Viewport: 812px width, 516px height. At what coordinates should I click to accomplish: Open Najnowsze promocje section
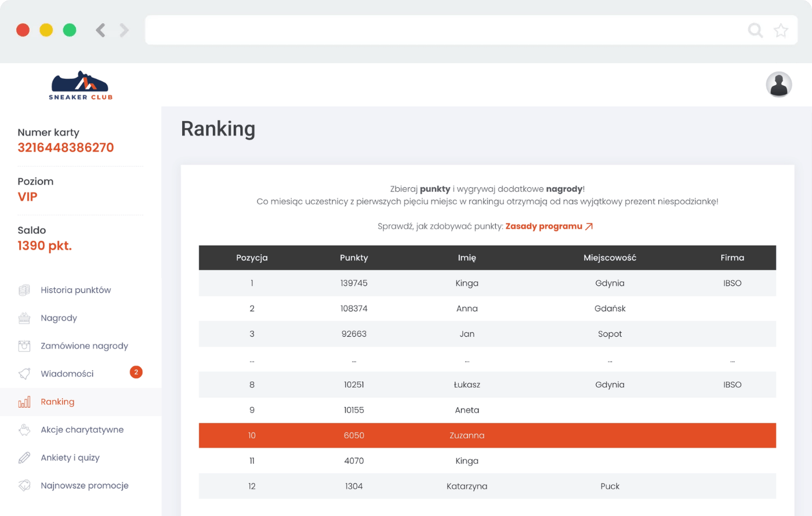point(85,485)
